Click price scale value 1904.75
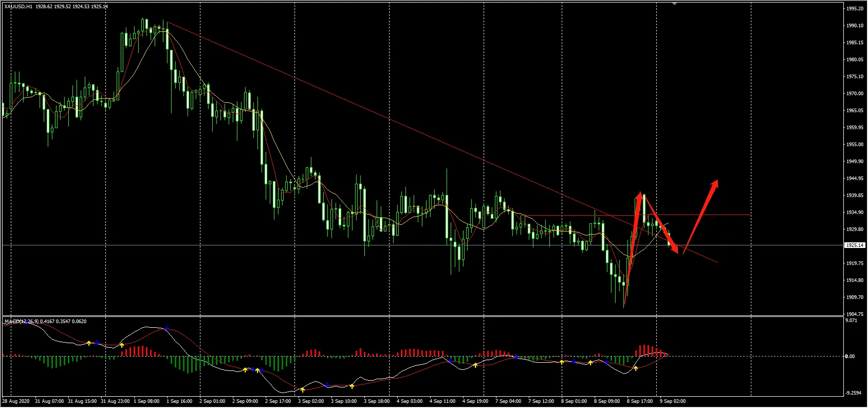Viewport: 868px width, 408px height. pyautogui.click(x=855, y=314)
